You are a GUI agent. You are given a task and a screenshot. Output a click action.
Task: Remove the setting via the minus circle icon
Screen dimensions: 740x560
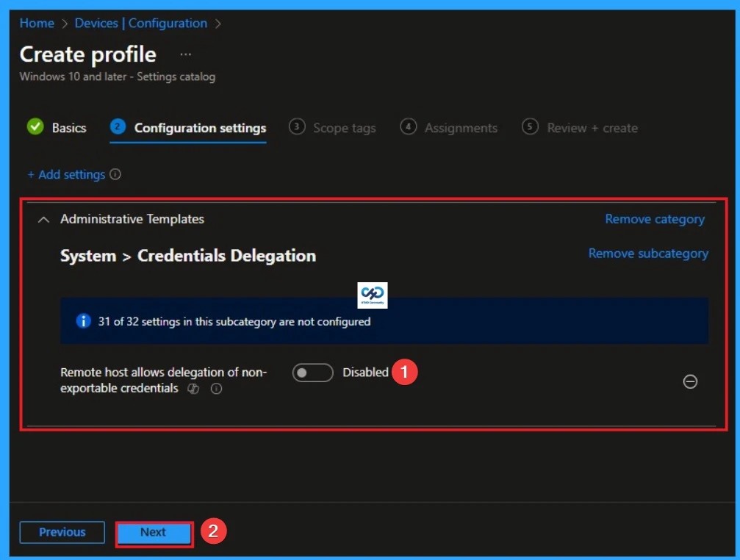pyautogui.click(x=689, y=381)
